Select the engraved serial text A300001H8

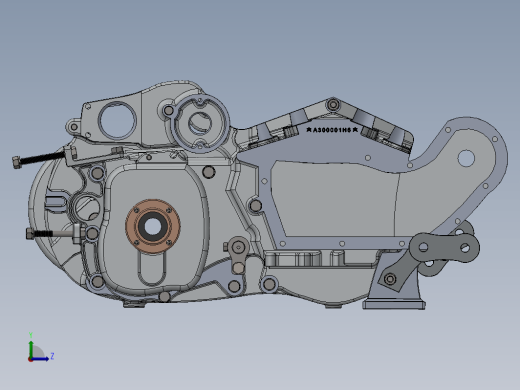pyautogui.click(x=332, y=130)
